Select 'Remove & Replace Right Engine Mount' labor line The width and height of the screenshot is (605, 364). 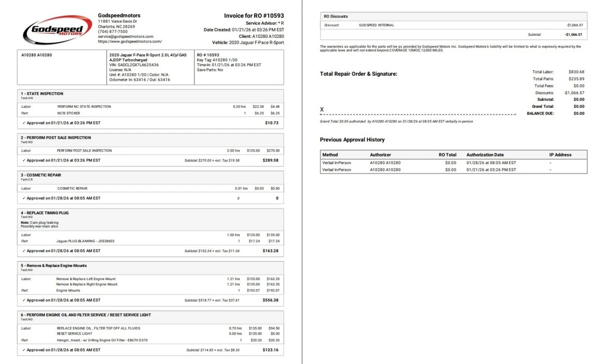tap(150, 284)
